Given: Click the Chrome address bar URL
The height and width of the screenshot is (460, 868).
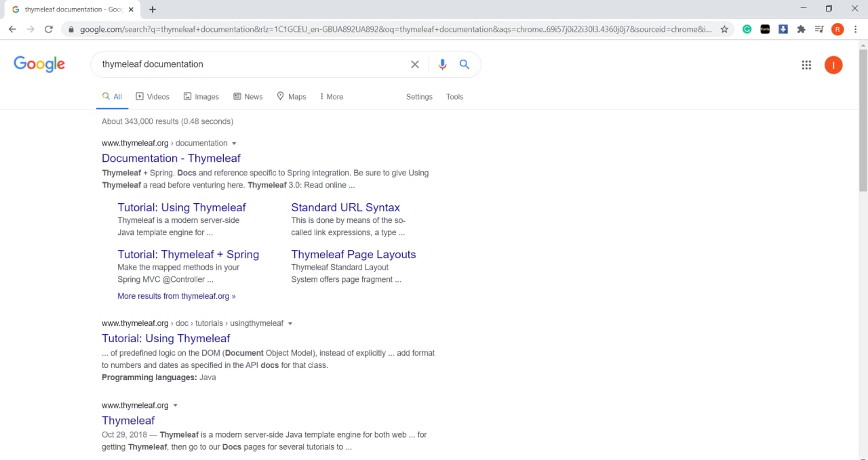Looking at the screenshot, I should pos(396,30).
